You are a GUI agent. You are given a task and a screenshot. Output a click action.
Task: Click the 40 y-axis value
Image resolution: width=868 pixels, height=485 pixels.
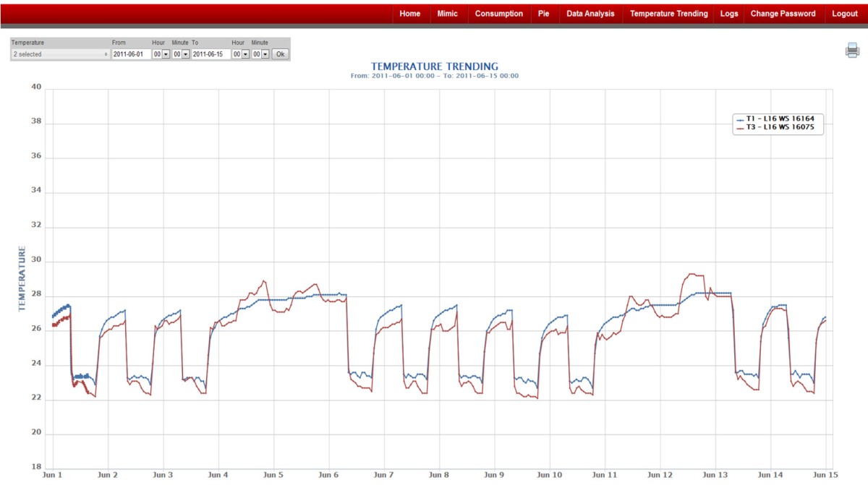click(x=37, y=87)
